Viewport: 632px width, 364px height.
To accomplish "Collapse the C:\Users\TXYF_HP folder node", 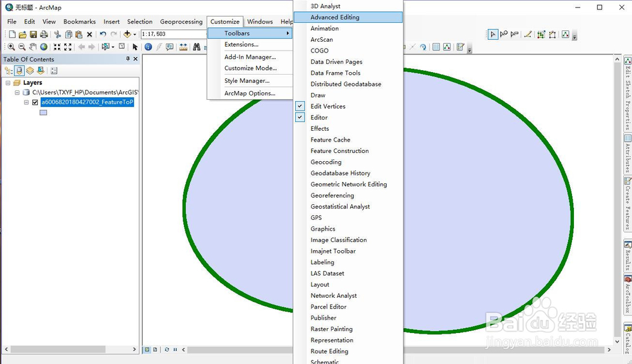I will pos(17,93).
